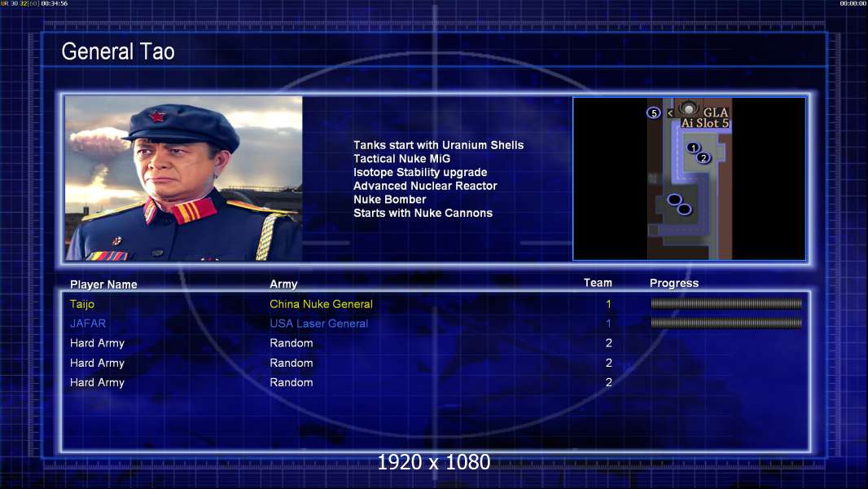The width and height of the screenshot is (868, 489).
Task: Select start position marker 1 on minimap
Action: tap(693, 148)
